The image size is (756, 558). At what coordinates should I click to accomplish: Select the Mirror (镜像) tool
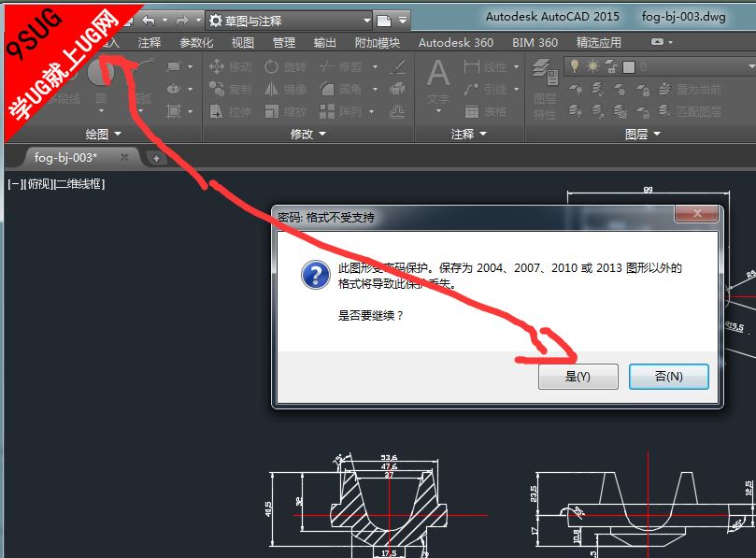point(285,89)
